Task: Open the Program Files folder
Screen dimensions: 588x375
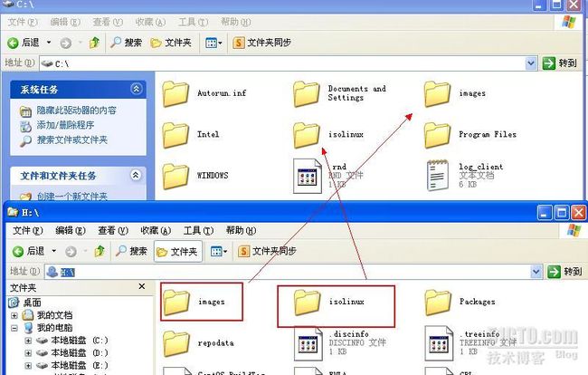Action: pyautogui.click(x=438, y=135)
